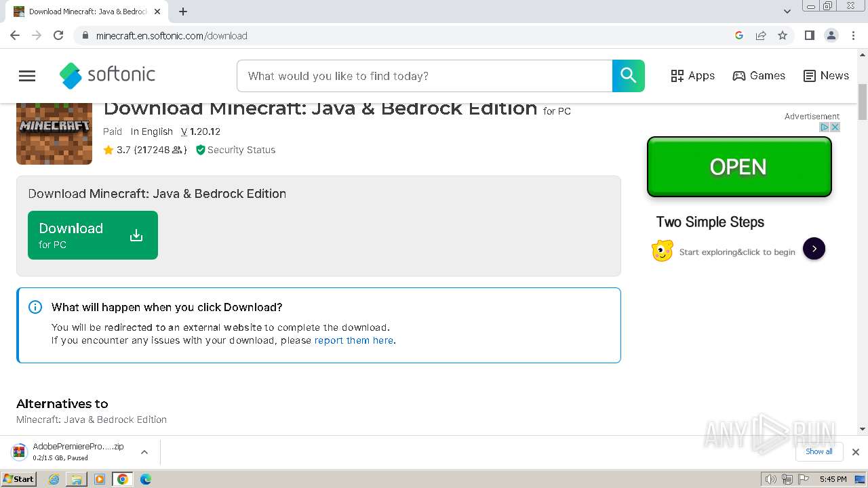The image size is (868, 488).
Task: Click the magnifier search button
Action: point(629,76)
